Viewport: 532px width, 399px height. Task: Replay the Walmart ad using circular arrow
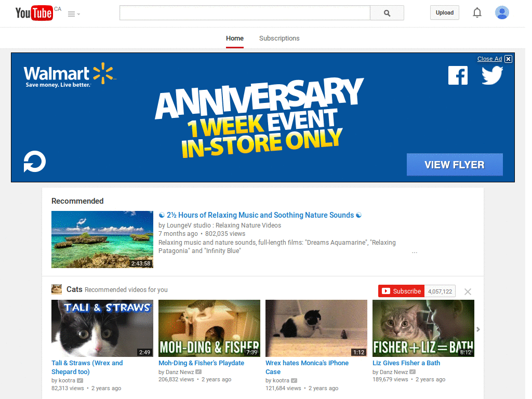[x=34, y=162]
